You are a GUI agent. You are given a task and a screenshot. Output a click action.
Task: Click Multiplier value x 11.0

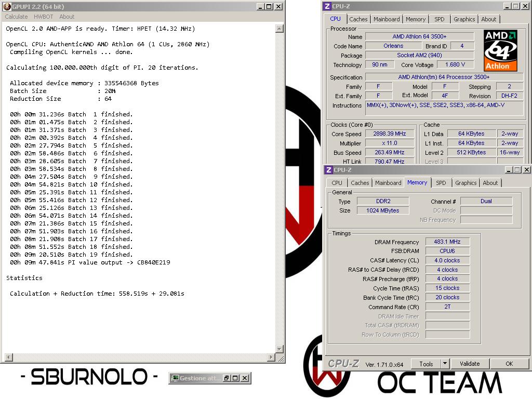pyautogui.click(x=390, y=143)
